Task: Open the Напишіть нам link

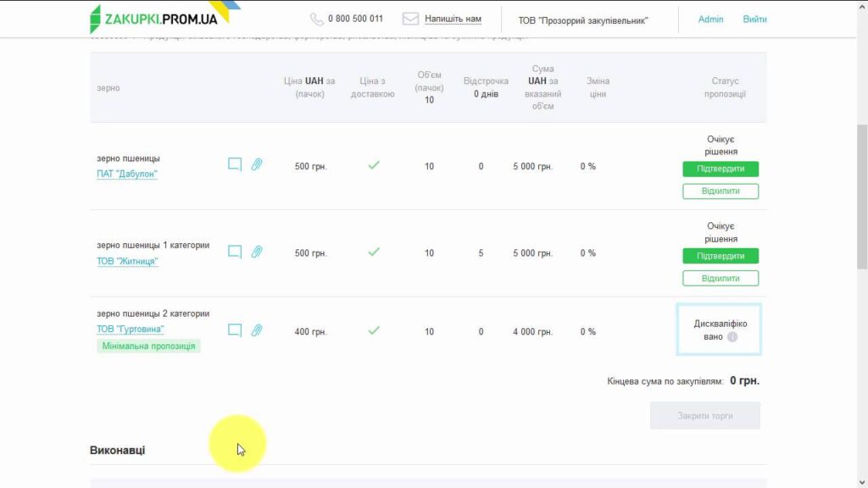Action: [x=453, y=19]
